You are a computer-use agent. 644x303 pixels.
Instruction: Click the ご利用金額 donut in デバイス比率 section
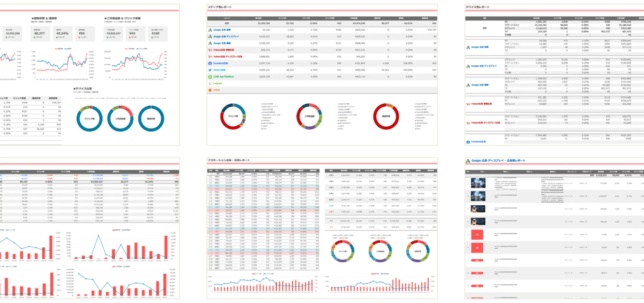coord(120,118)
